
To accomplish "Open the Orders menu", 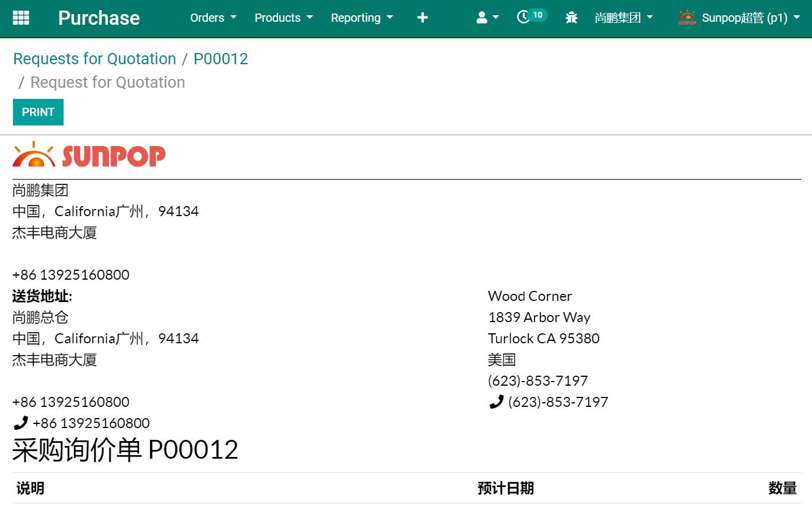I will tap(213, 18).
